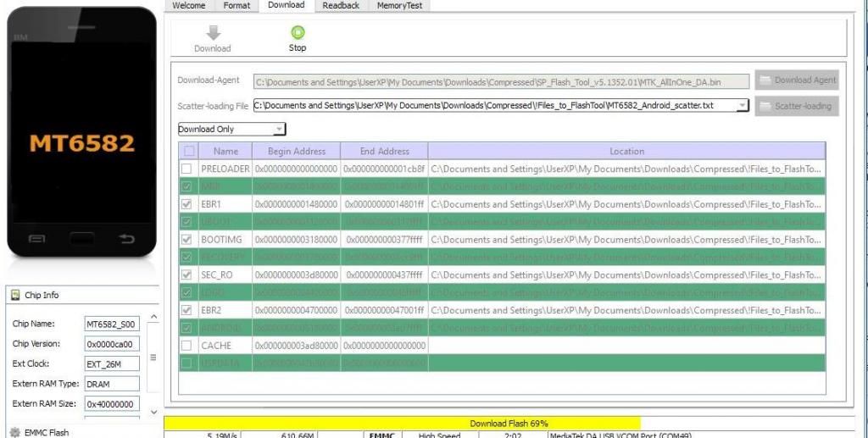Enable the CACHE partition checkbox
Viewport: 868px width, 438px height.
tap(186, 346)
